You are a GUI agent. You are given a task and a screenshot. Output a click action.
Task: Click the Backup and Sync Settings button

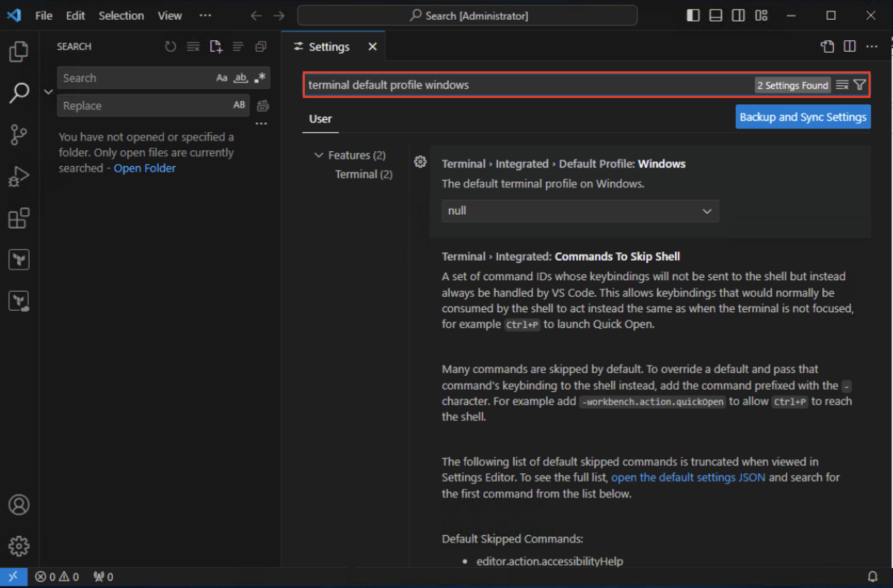click(803, 117)
